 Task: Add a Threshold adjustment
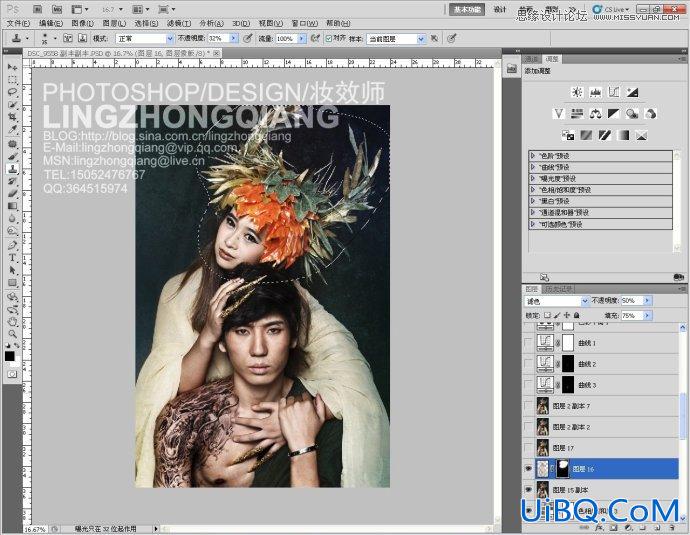[x=605, y=135]
